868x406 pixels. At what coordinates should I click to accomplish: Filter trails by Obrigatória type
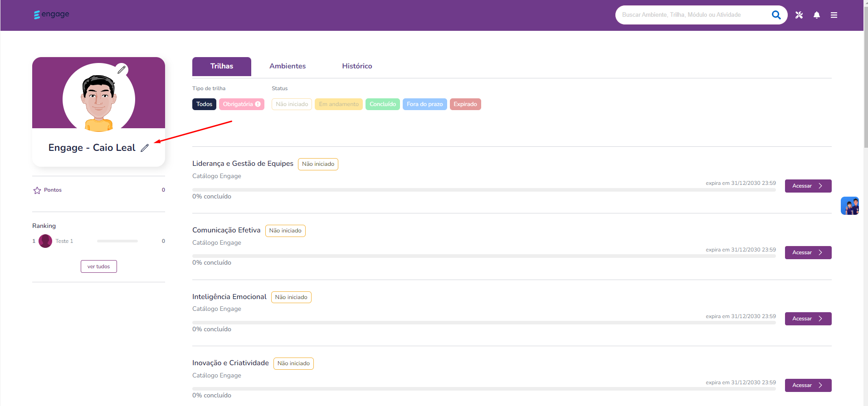[242, 104]
